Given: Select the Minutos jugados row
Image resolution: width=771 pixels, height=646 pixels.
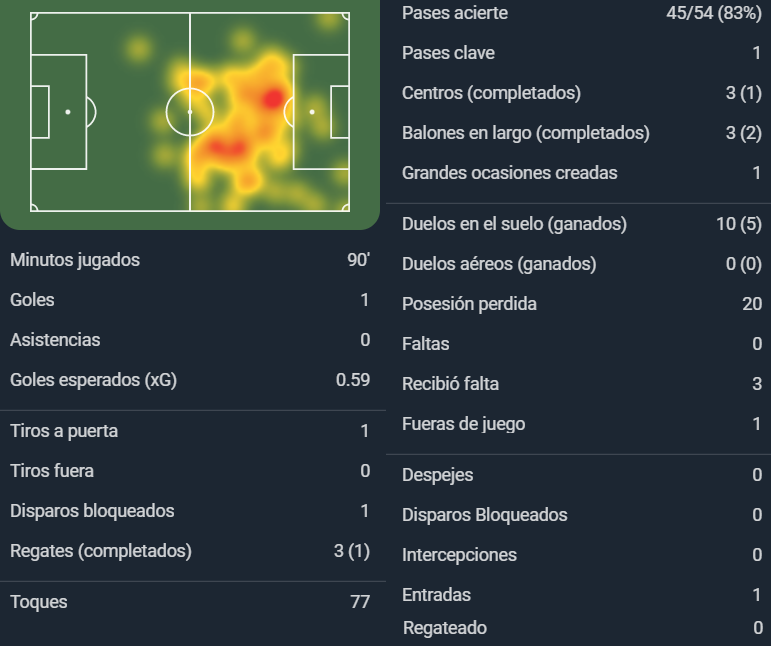Looking at the screenshot, I should (x=190, y=260).
